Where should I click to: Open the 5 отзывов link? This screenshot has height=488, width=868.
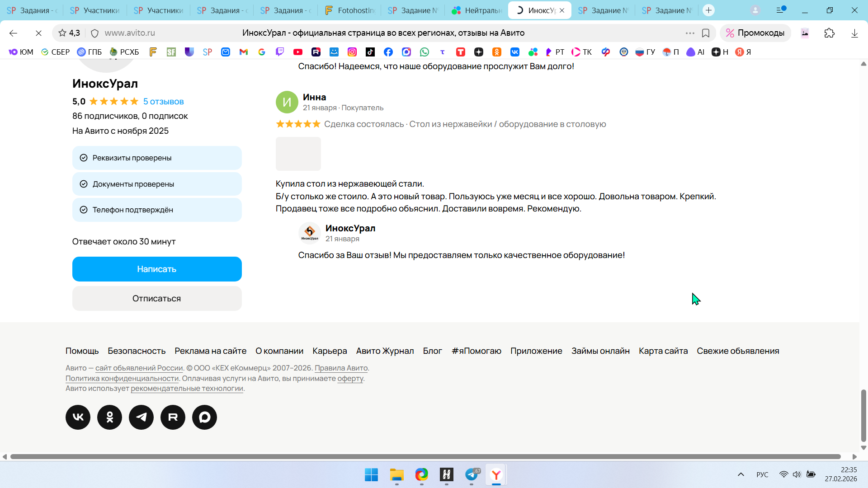tap(163, 102)
